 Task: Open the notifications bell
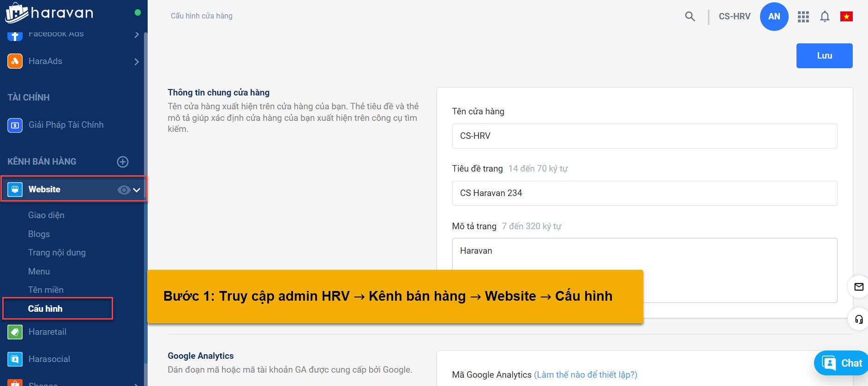(x=825, y=17)
